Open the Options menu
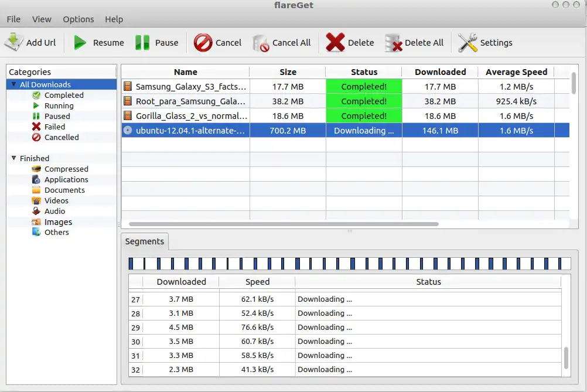 tap(79, 19)
